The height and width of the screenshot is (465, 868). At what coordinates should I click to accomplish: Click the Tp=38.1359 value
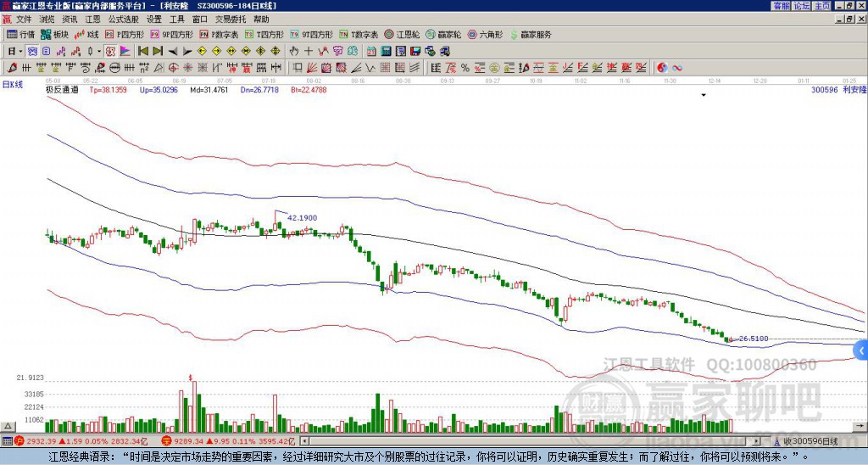click(108, 89)
